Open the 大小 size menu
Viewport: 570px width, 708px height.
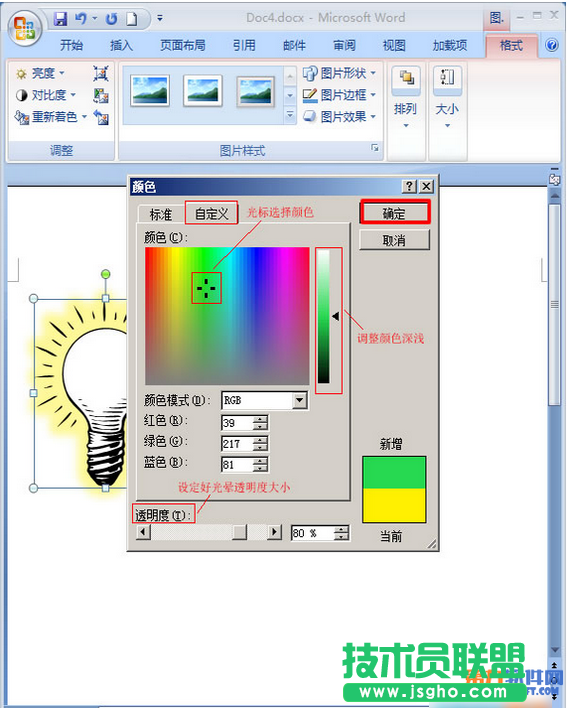pos(447,98)
